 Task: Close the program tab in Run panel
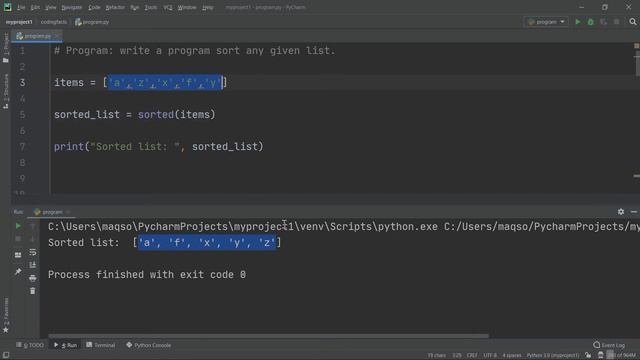[68, 212]
